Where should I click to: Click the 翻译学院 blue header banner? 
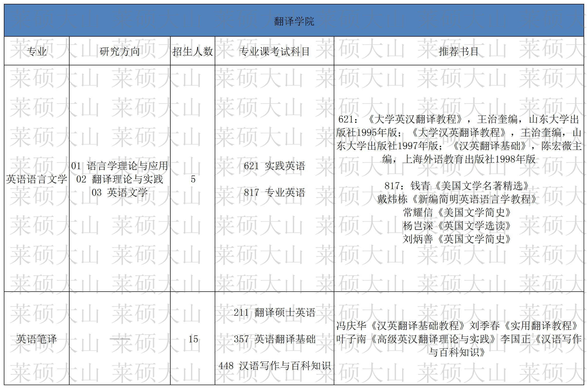pos(294,21)
